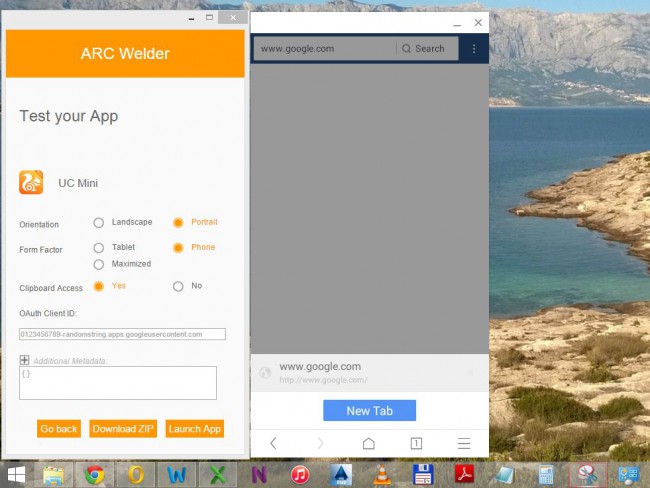Open the blue triangle app taskbar icon

[x=341, y=475]
